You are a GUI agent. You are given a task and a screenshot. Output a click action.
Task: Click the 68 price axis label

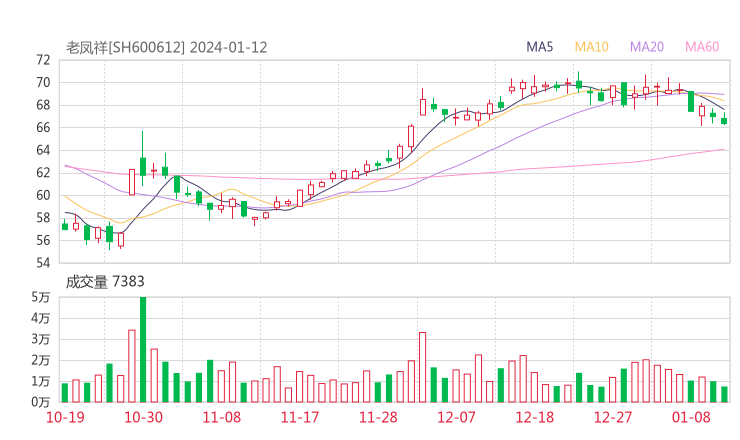tap(43, 105)
